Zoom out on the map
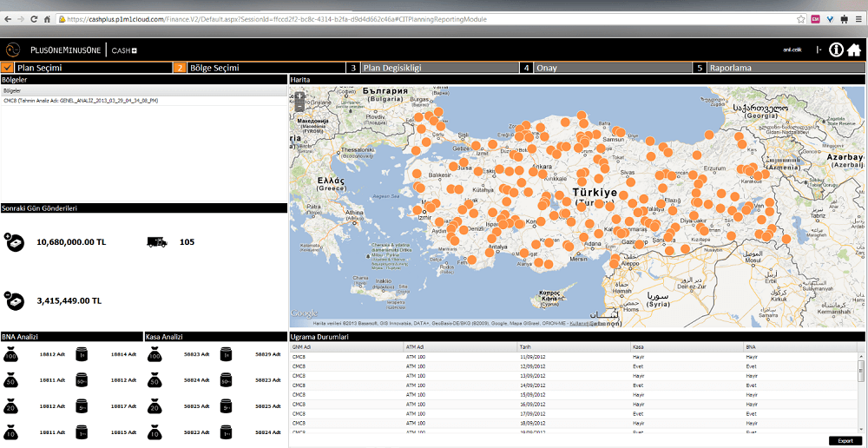Screen dimensions: 868x448 coord(300,106)
